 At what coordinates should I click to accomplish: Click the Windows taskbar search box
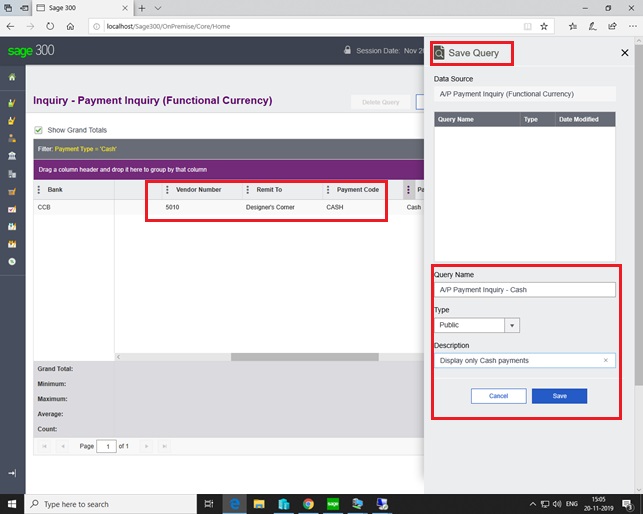pyautogui.click(x=111, y=504)
